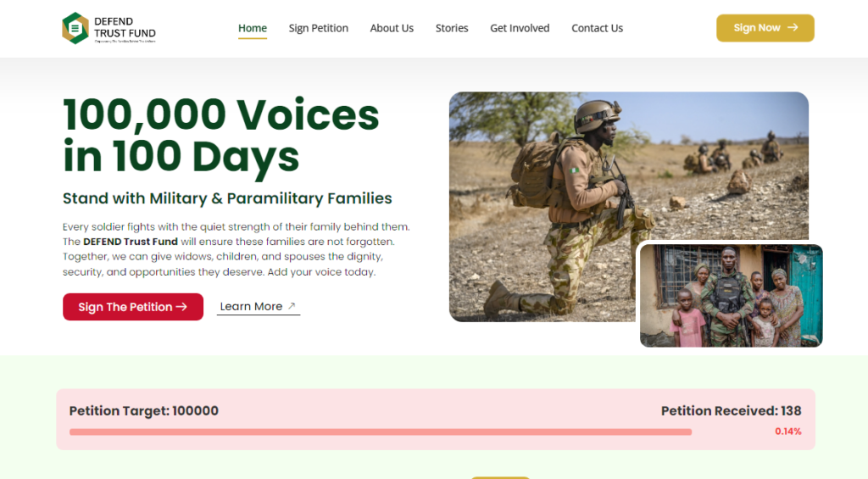Screen dimensions: 868x479
Task: Navigate to Contact Us
Action: point(598,28)
